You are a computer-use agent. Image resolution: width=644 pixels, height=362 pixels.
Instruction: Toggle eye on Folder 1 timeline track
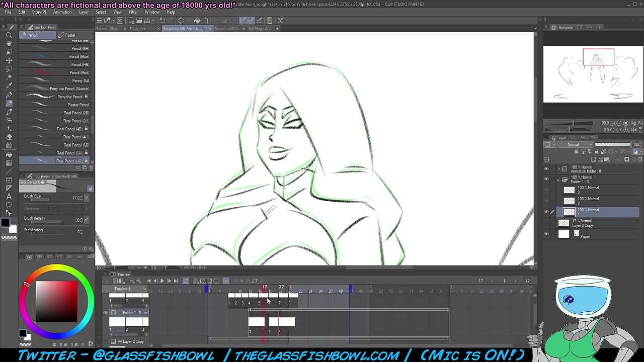point(106,313)
